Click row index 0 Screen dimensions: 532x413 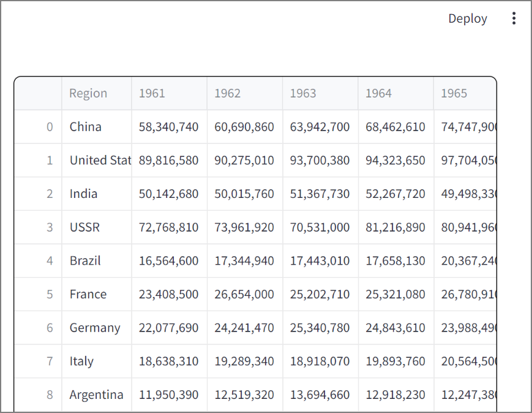(38, 127)
